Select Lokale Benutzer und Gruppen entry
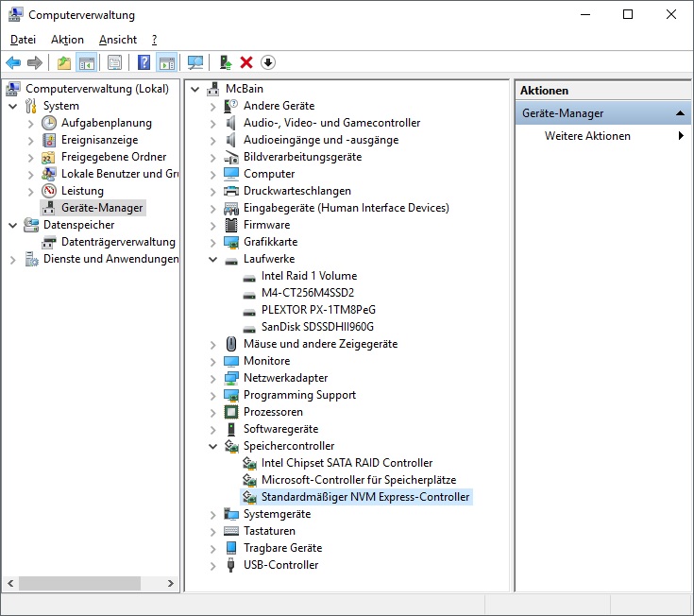The image size is (694, 616). coord(120,174)
